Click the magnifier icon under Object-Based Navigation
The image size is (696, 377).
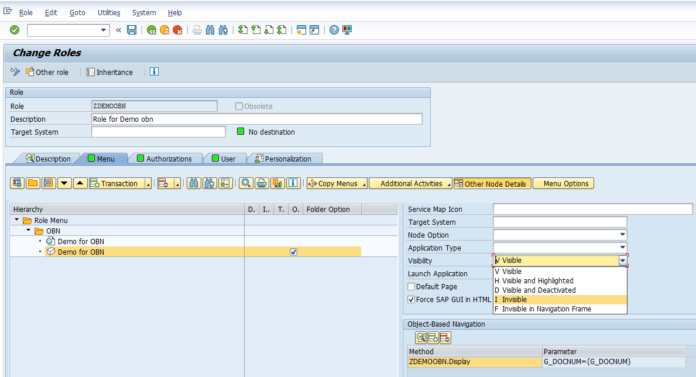click(421, 338)
